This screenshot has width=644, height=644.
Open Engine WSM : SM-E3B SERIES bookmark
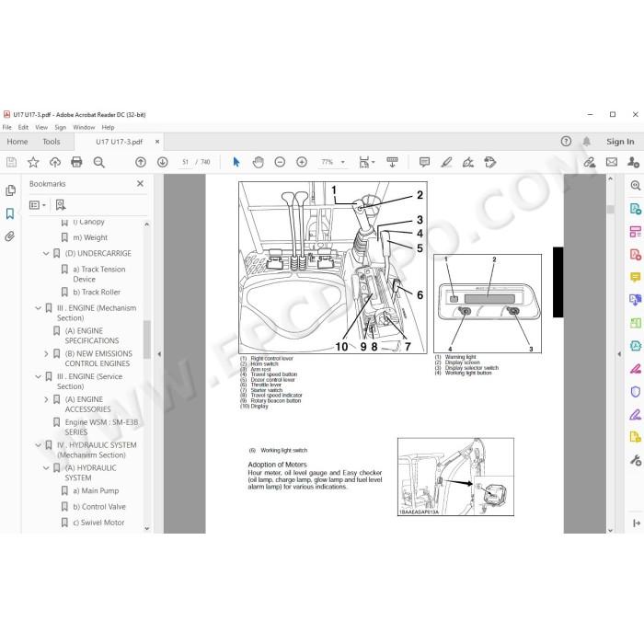101,427
